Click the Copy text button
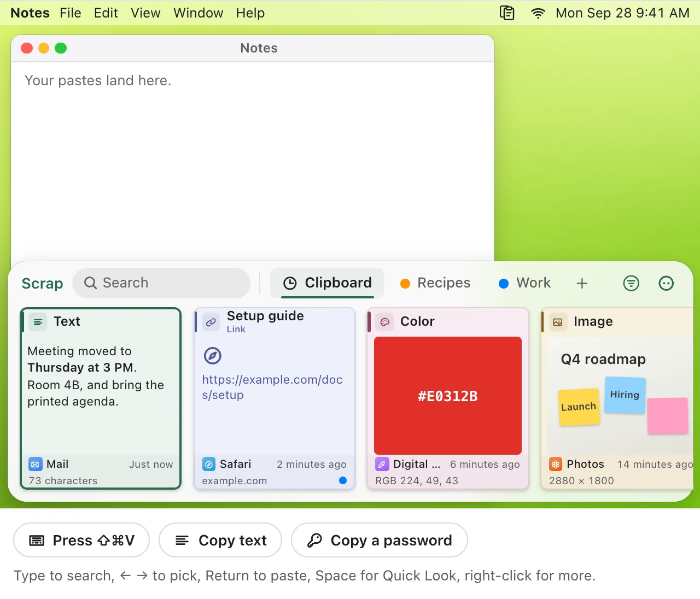The height and width of the screenshot is (599, 700). point(220,541)
